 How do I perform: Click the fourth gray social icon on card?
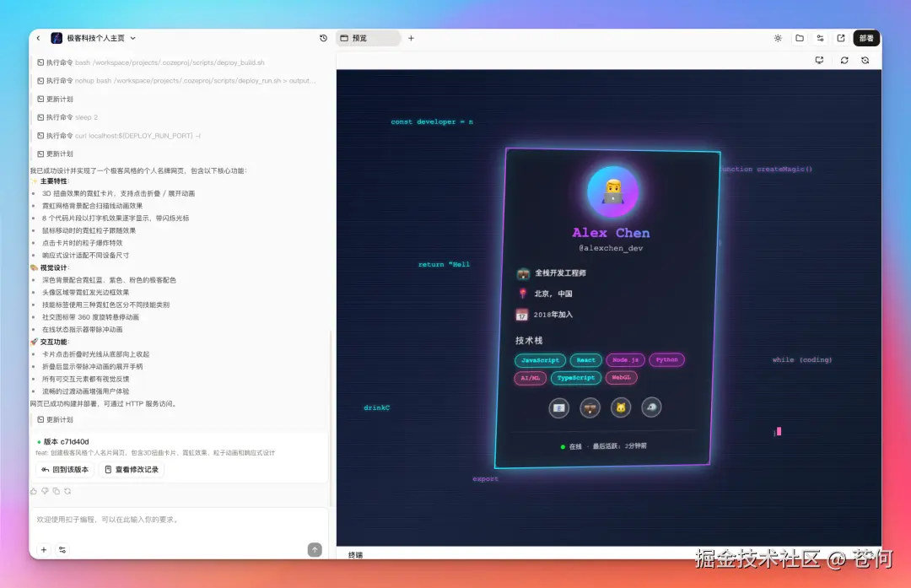pyautogui.click(x=651, y=407)
